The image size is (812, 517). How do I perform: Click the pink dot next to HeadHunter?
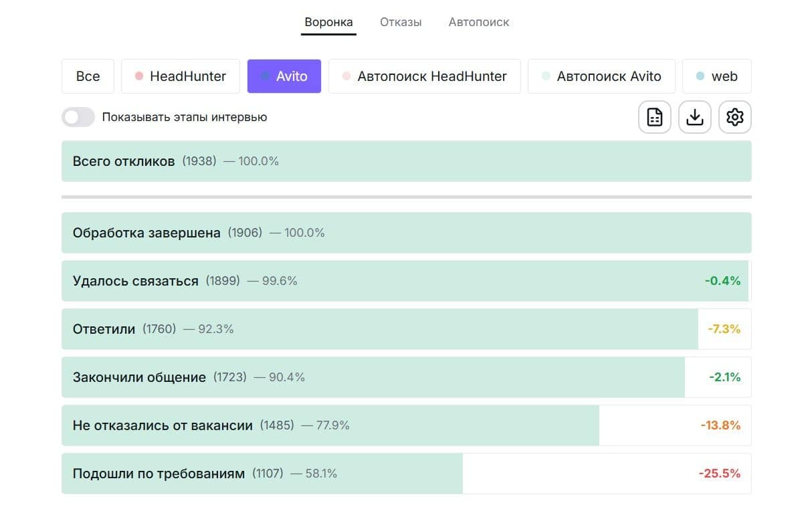click(139, 76)
